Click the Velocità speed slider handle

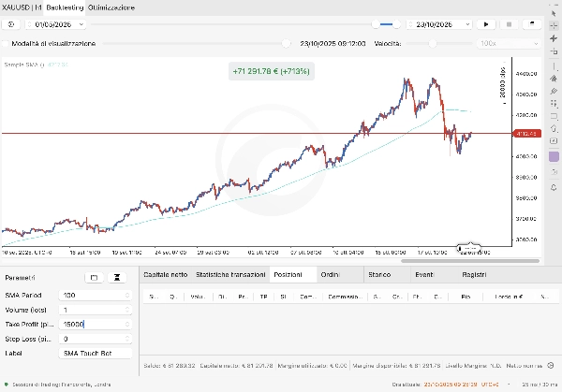[x=432, y=44]
